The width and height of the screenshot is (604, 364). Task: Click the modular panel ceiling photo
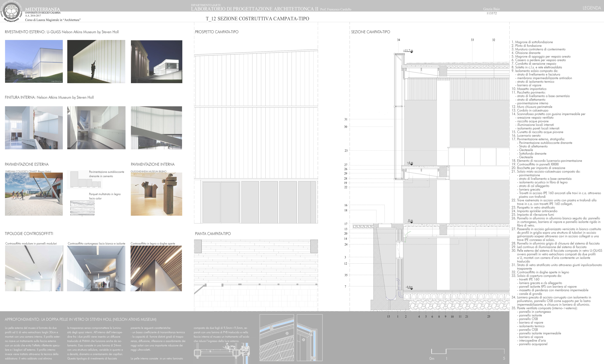pos(34,268)
